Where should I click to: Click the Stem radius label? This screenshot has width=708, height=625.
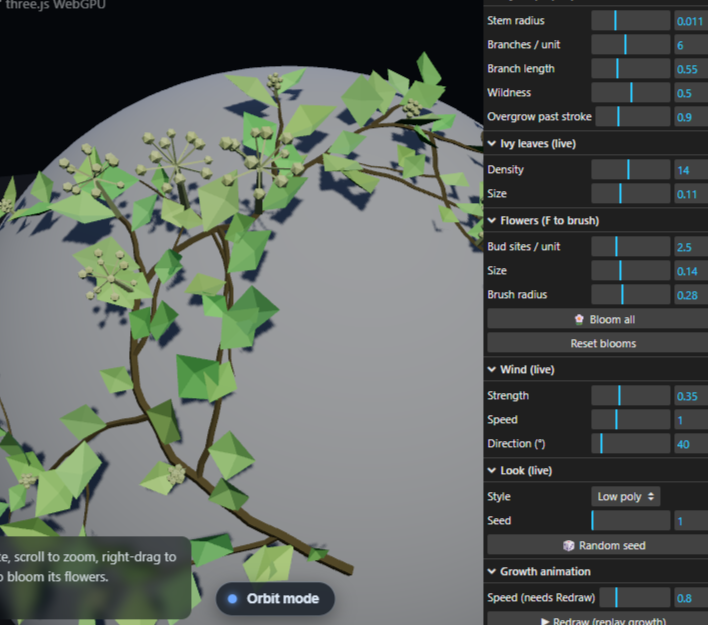[516, 20]
